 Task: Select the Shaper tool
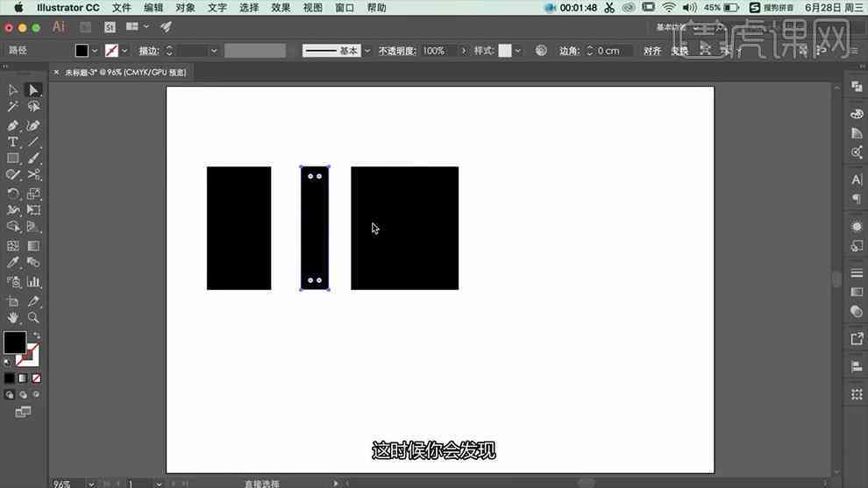click(13, 175)
